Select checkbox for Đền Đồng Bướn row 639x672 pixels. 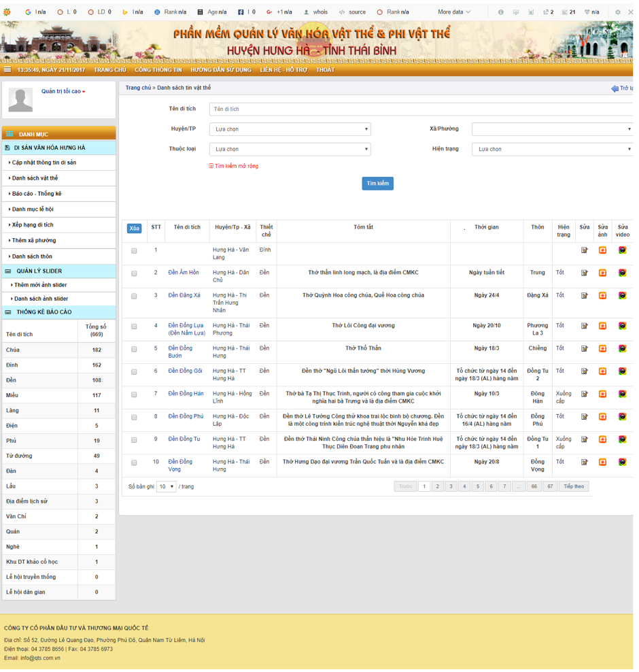coord(134,349)
